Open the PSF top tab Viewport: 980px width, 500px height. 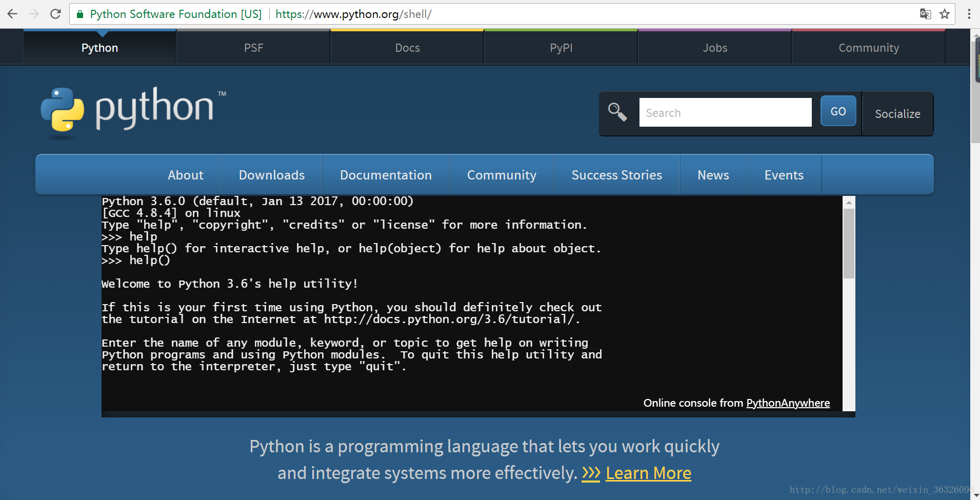click(253, 48)
